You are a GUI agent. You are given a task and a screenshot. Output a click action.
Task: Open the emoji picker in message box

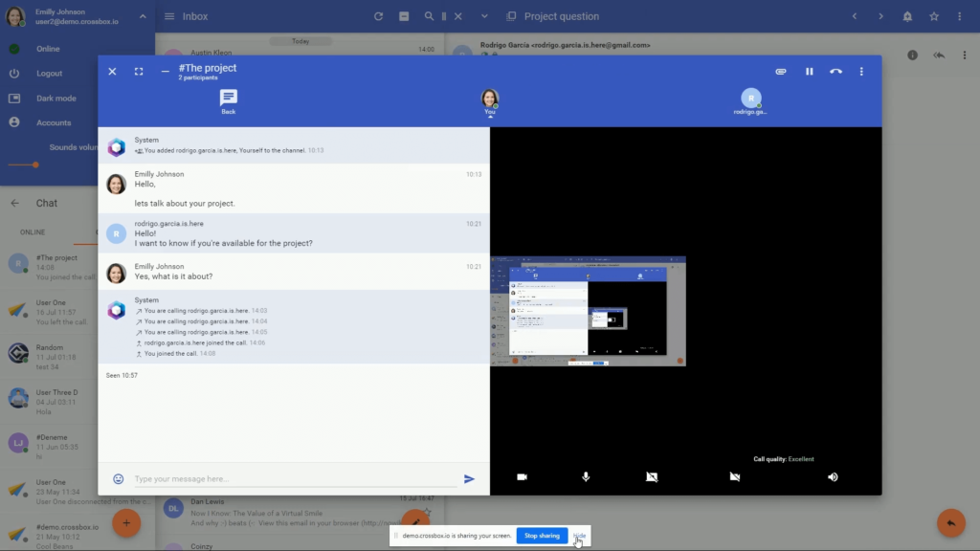(x=119, y=478)
